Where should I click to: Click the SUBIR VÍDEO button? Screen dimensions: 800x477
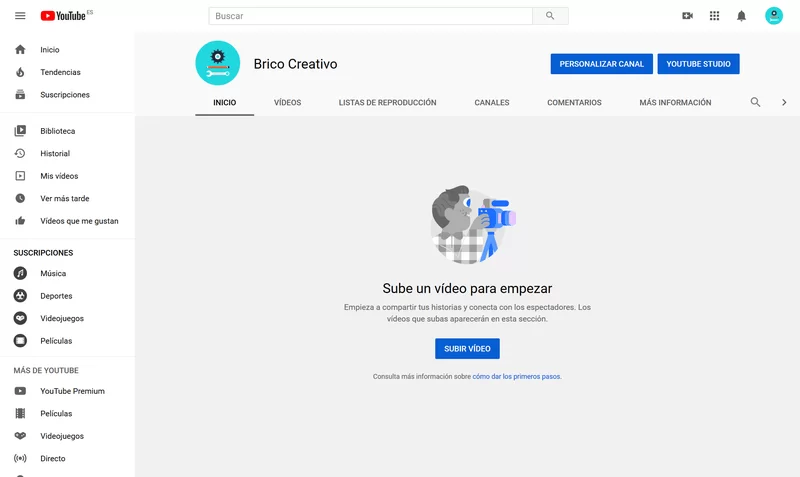coord(467,348)
